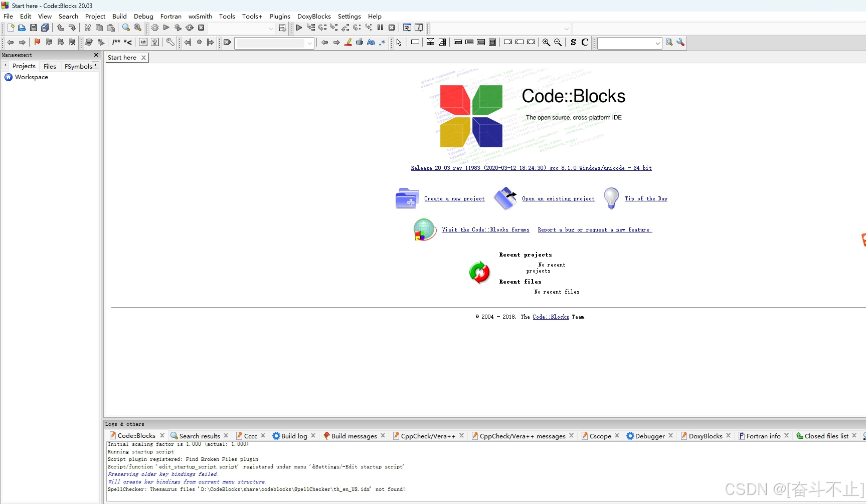Toggle the source 'S' button
The height and width of the screenshot is (504, 866).
(573, 43)
